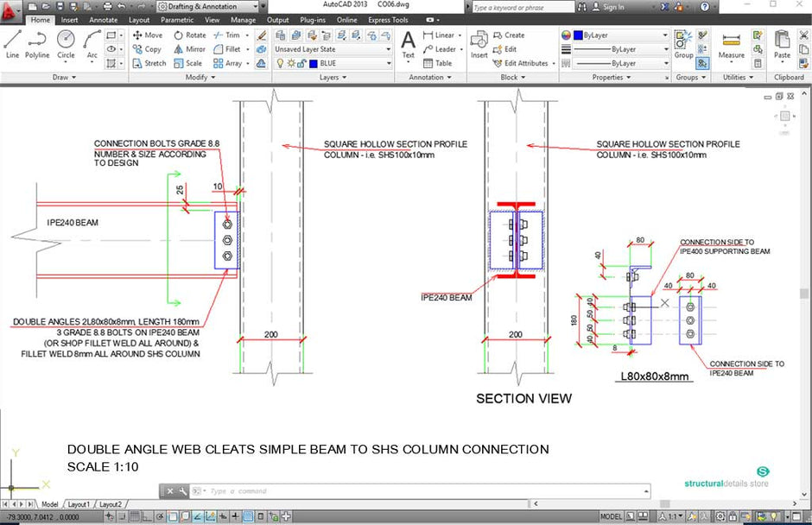The image size is (812, 525).
Task: Toggle the layer lock padlock icon
Action: 301,63
